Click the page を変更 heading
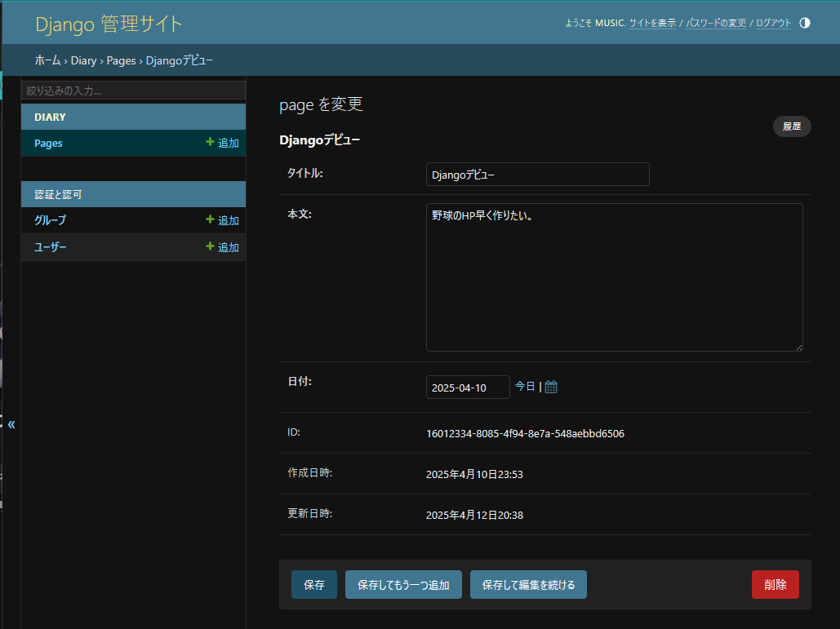 click(x=321, y=104)
